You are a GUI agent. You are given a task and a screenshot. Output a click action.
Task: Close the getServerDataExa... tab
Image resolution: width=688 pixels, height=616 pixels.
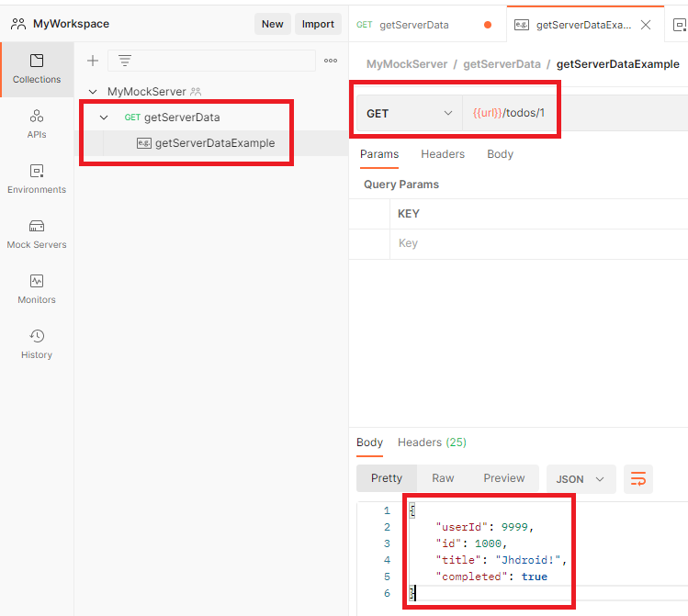pyautogui.click(x=646, y=25)
